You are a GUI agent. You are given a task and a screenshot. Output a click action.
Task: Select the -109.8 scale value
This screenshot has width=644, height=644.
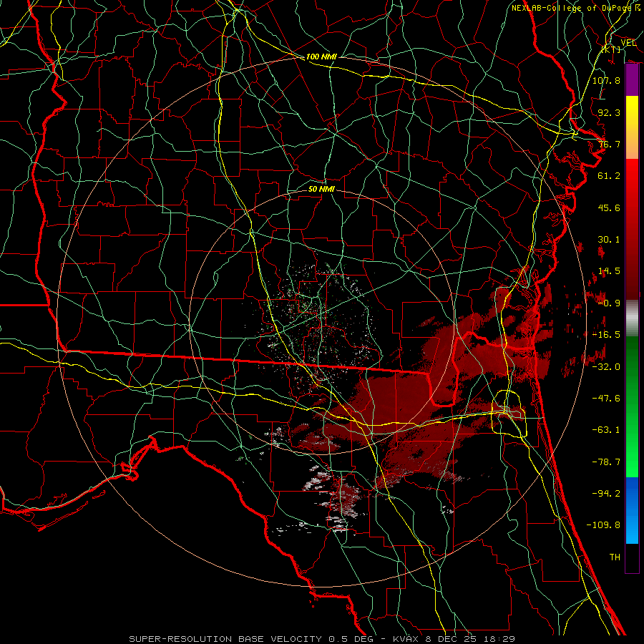click(603, 525)
